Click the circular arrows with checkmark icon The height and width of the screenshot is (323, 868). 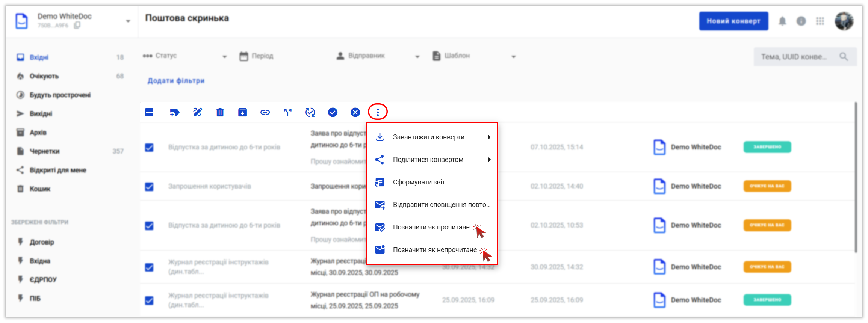click(310, 112)
